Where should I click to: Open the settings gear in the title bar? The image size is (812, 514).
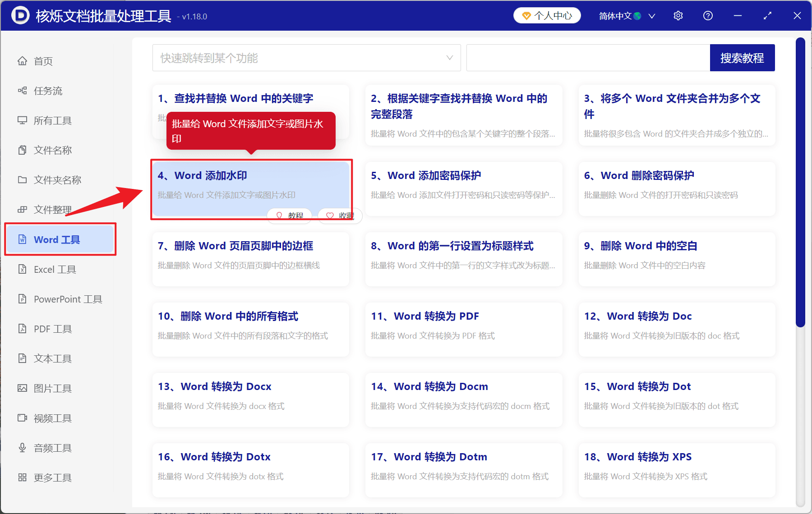[x=678, y=15]
